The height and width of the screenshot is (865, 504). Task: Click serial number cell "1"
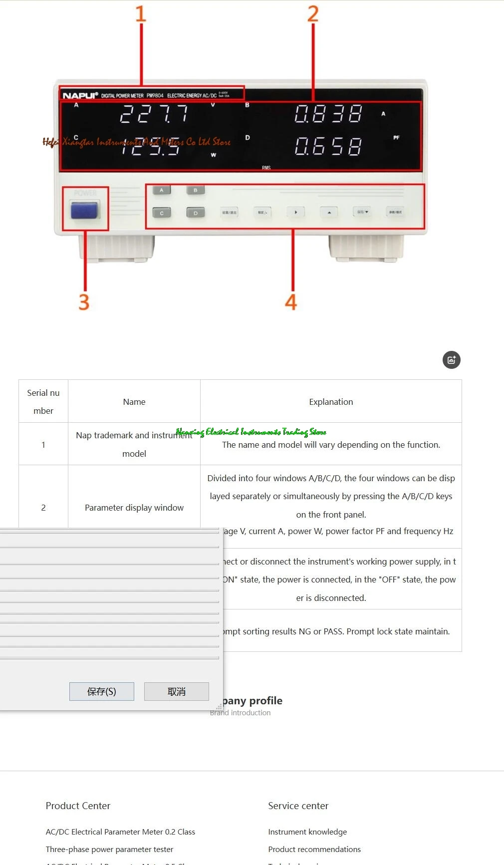pyautogui.click(x=43, y=445)
